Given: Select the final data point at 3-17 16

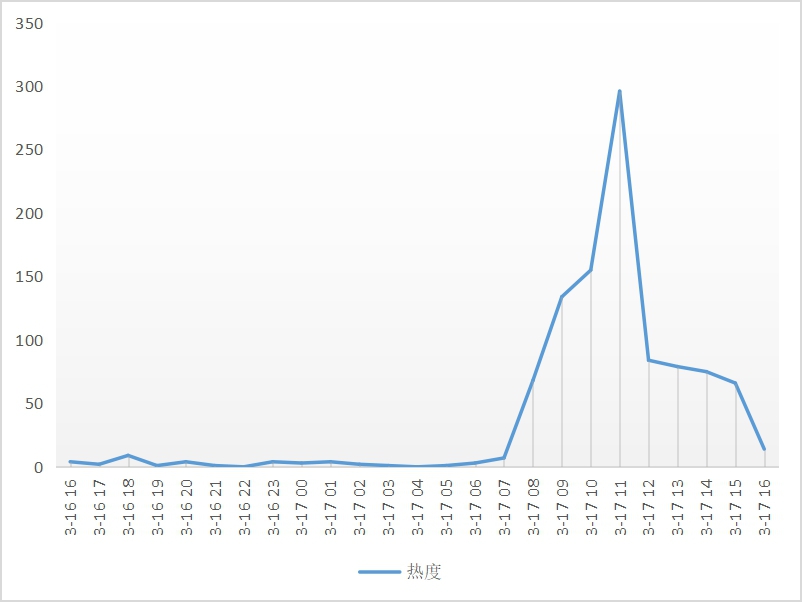Looking at the screenshot, I should click(764, 449).
